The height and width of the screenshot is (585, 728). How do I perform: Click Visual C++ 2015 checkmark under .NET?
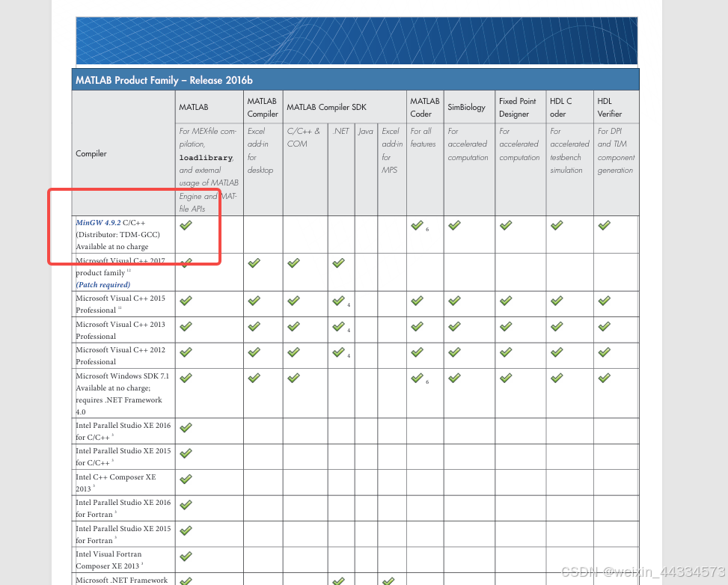(338, 301)
